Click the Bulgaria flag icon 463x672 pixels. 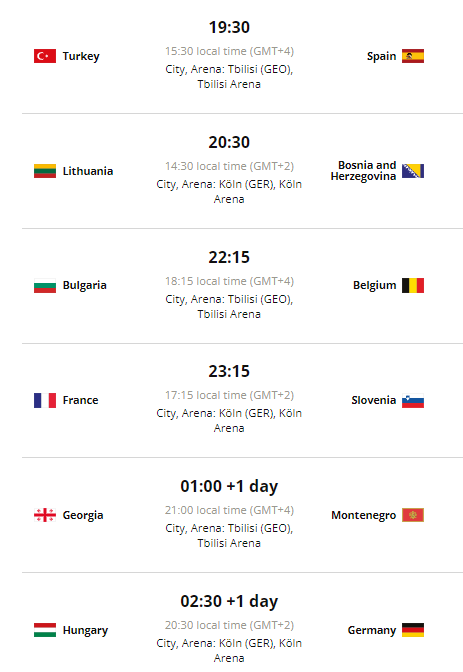click(45, 285)
